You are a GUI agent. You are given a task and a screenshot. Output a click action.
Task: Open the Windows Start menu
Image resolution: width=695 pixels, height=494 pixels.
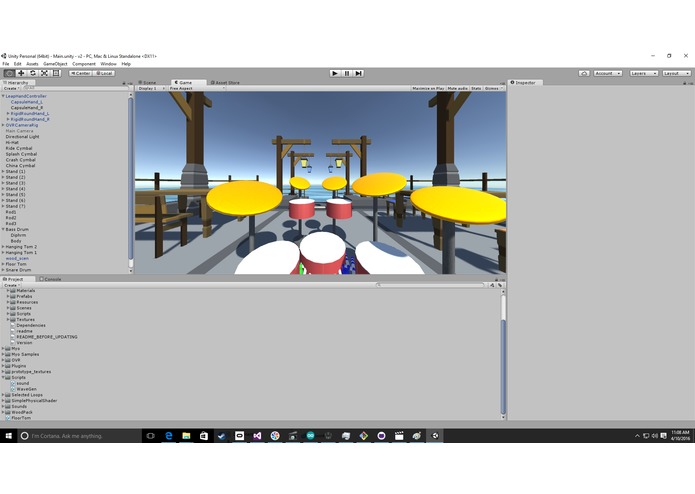pos(8,436)
